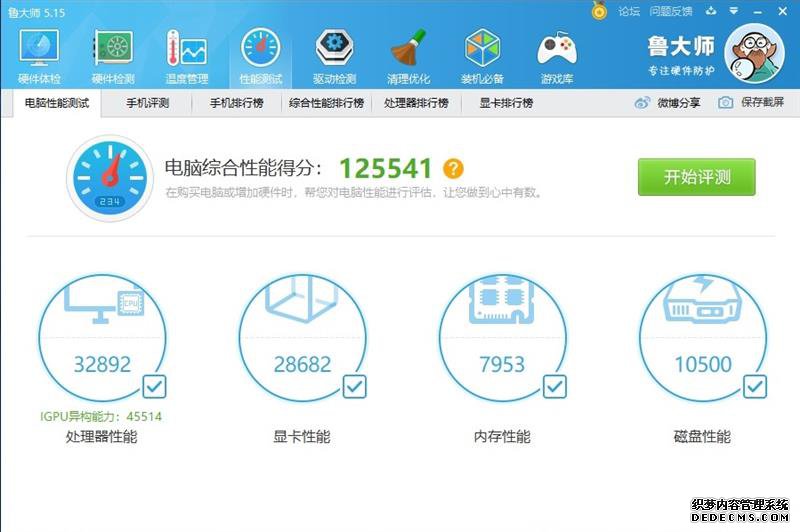Click 显卡性能 label

302,437
